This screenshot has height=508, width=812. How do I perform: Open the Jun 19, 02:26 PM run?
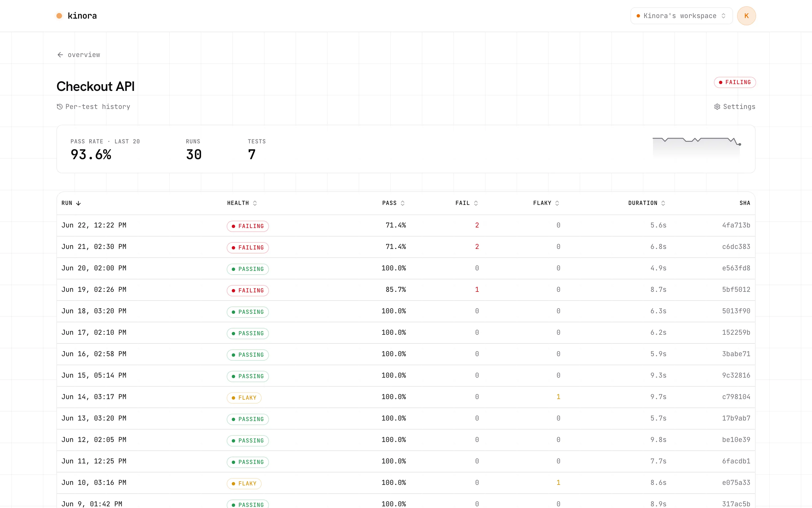[x=406, y=290]
